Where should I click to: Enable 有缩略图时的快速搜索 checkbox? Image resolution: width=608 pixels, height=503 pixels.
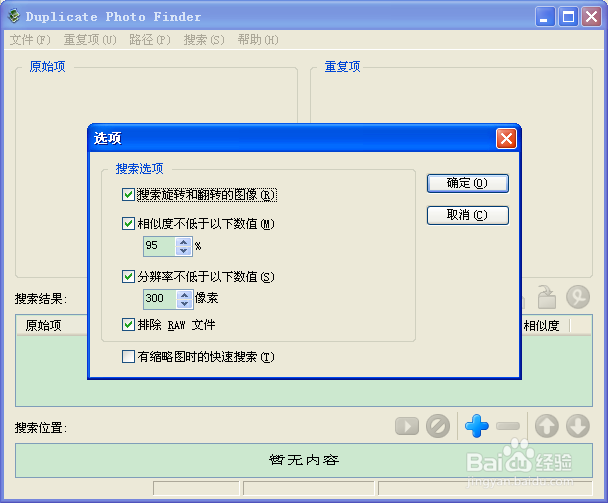(x=128, y=356)
